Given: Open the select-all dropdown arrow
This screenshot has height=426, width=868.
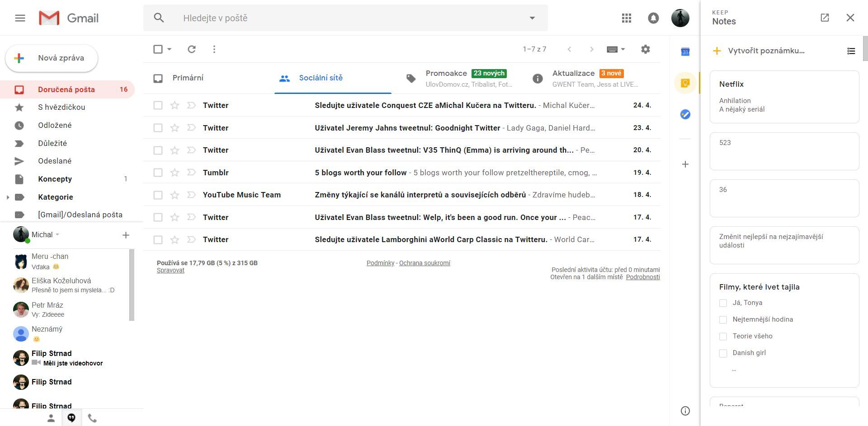Looking at the screenshot, I should click(x=169, y=49).
